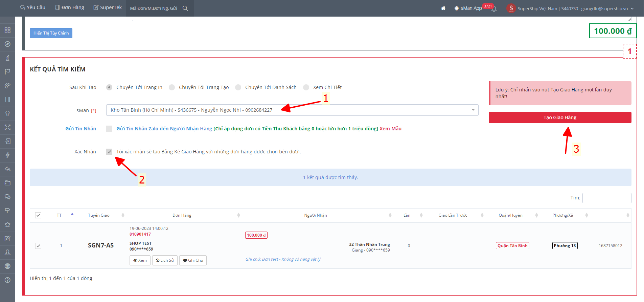Open order code 810901417 link
644x302 pixels.
click(x=140, y=234)
